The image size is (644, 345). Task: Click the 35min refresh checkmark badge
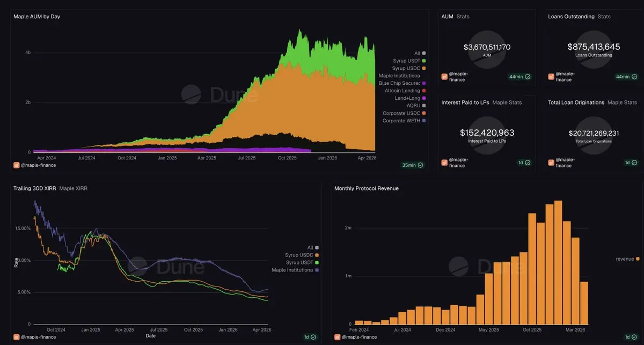(412, 165)
